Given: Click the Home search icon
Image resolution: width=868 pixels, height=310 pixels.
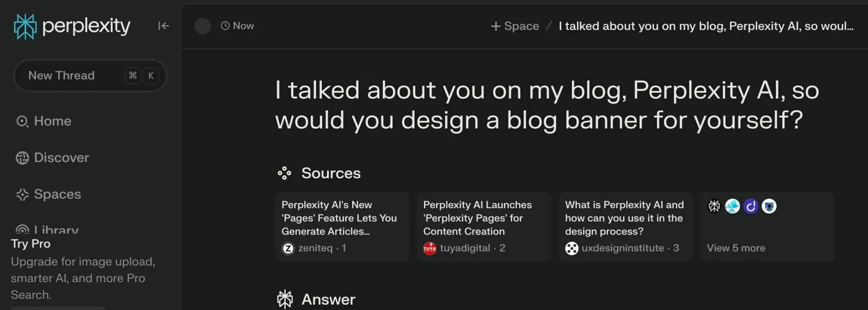Looking at the screenshot, I should tap(22, 122).
